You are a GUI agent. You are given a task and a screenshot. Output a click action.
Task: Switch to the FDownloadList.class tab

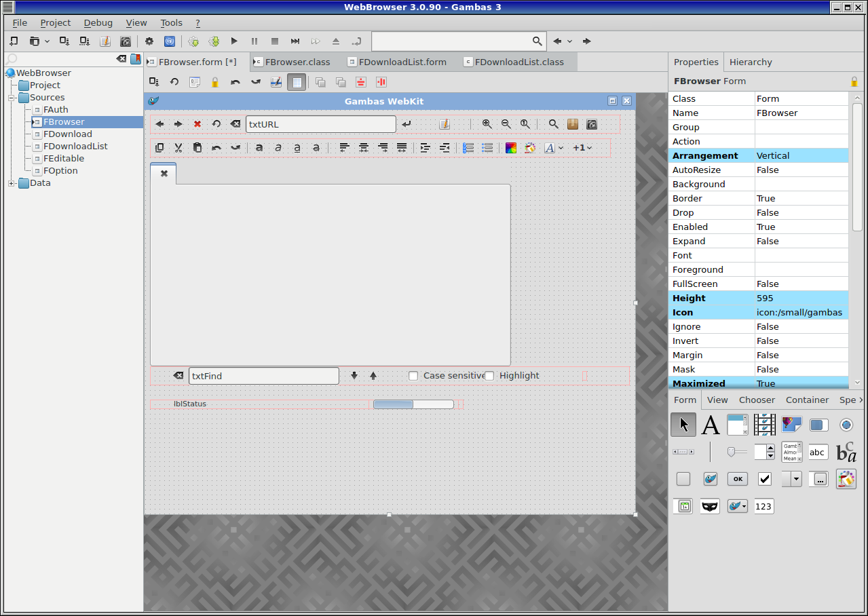tap(518, 62)
